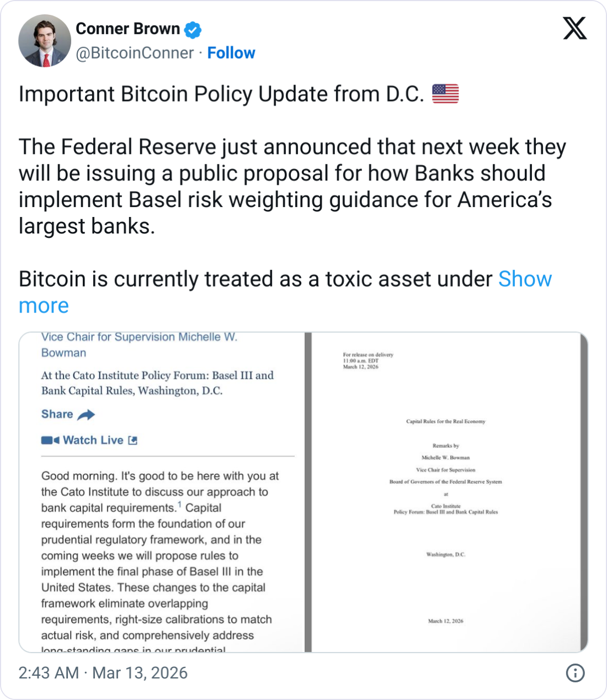Click the info icon below the tweet
This screenshot has width=607, height=700.
click(576, 673)
